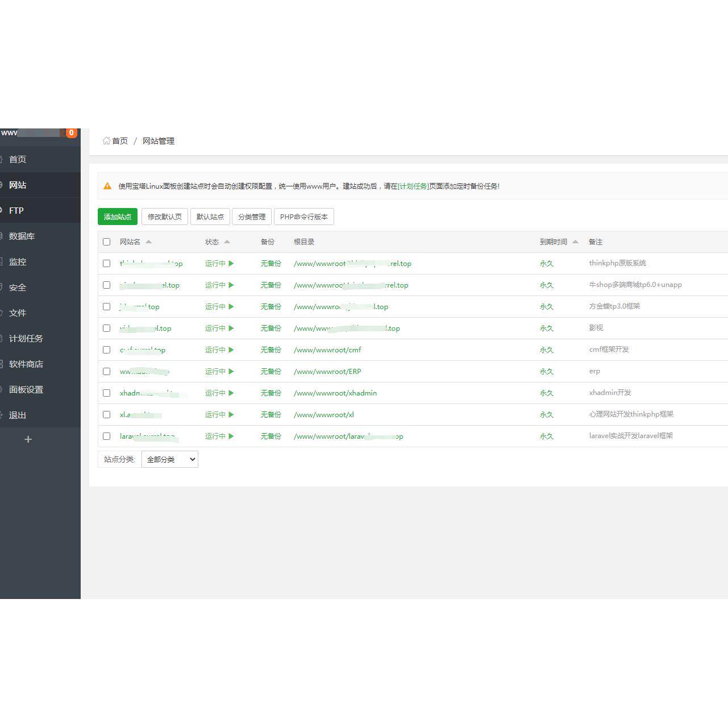Click the plus icon at the sidebar bottom
This screenshot has height=728, width=728.
(28, 439)
